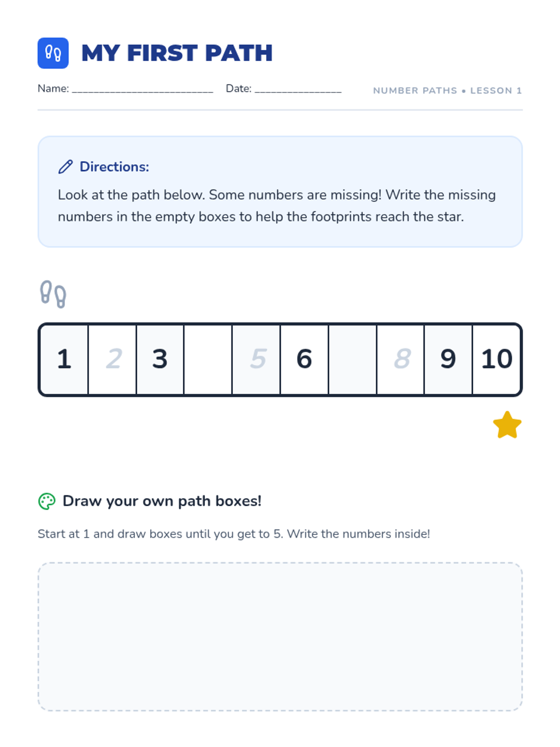Select the Date blank line

click(298, 89)
